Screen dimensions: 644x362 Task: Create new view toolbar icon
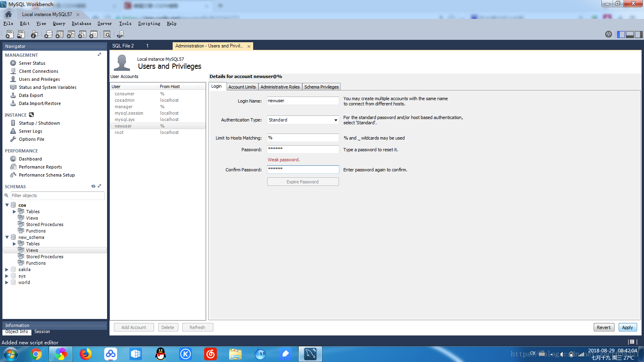coord(71,35)
